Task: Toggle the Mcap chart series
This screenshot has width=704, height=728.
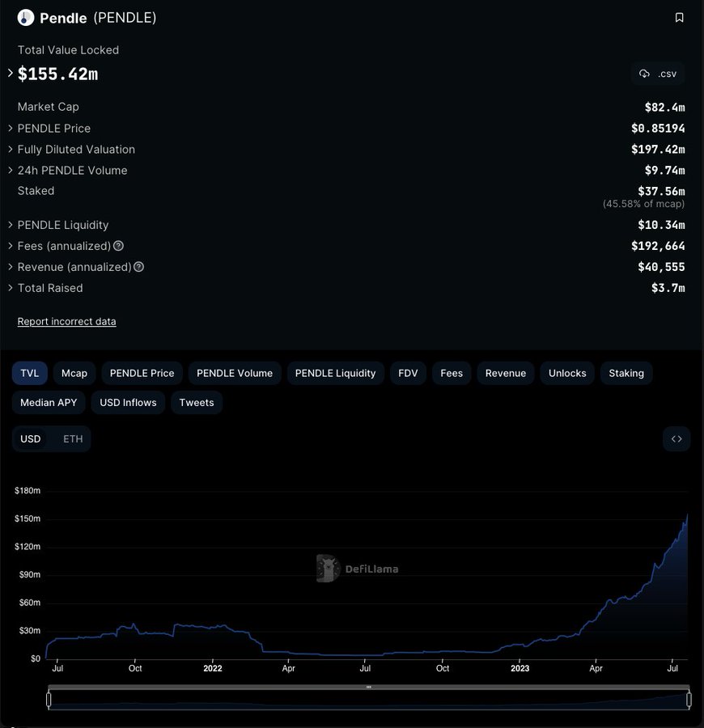Action: click(74, 373)
